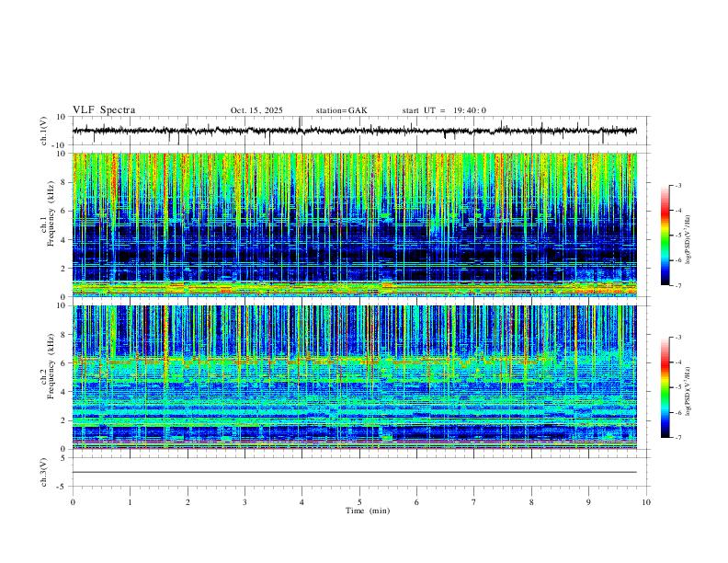Click the "5" tick on the time axis
Screen dimensions: 728x563
click(x=359, y=502)
